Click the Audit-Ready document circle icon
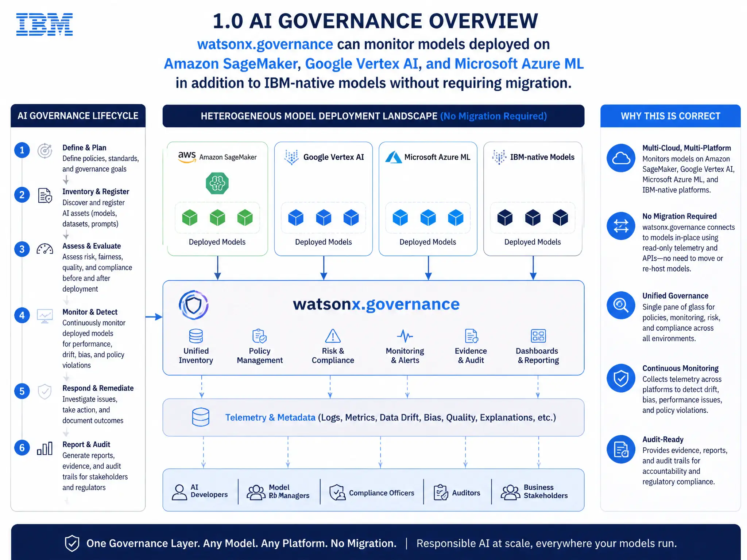 [621, 449]
